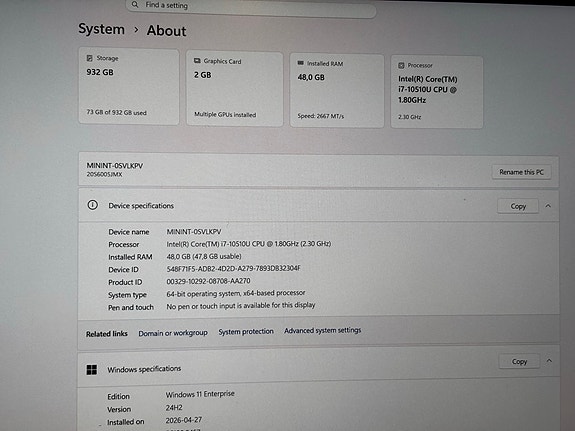This screenshot has height=431, width=575.
Task: Select the MININT-0SVLKPV device header row
Action: [319, 170]
